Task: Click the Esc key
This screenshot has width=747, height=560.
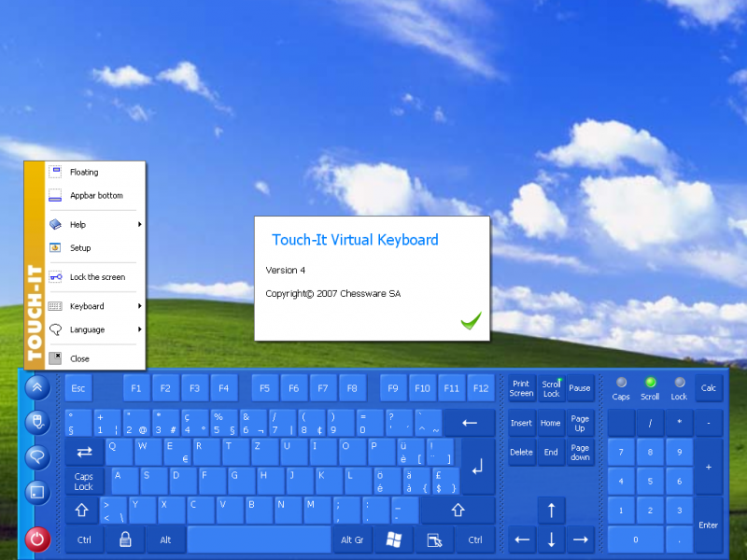Action: coord(78,388)
